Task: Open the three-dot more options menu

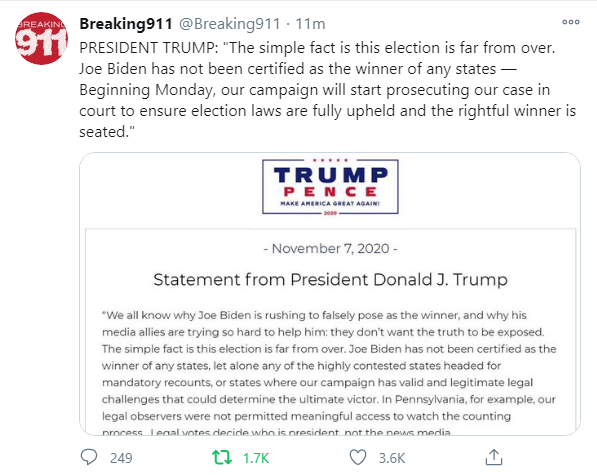Action: 571,22
